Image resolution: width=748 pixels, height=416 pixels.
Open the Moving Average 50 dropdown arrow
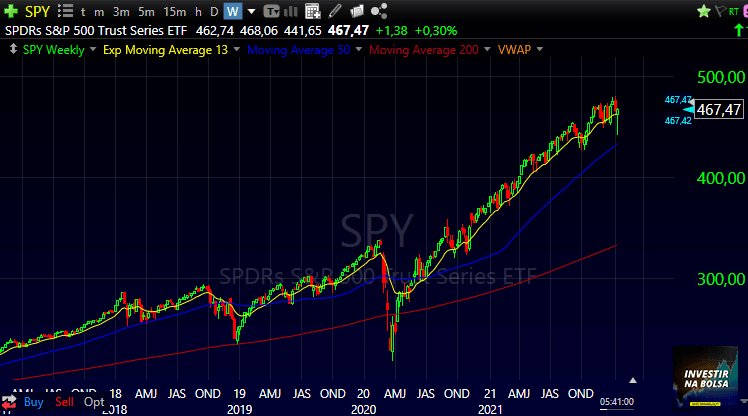(359, 49)
